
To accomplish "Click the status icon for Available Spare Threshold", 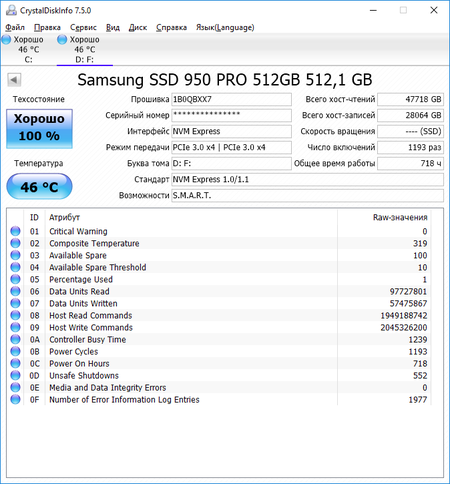I will coord(15,267).
